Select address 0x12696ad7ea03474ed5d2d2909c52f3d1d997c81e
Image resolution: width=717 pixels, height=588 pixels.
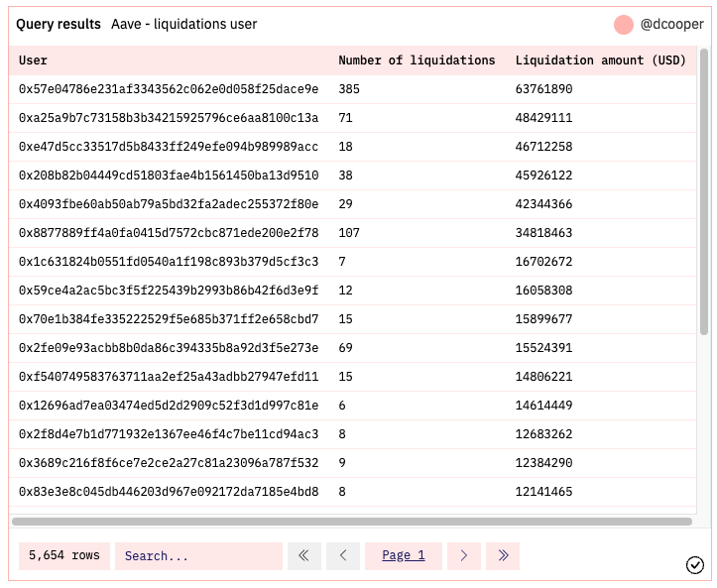(169, 406)
